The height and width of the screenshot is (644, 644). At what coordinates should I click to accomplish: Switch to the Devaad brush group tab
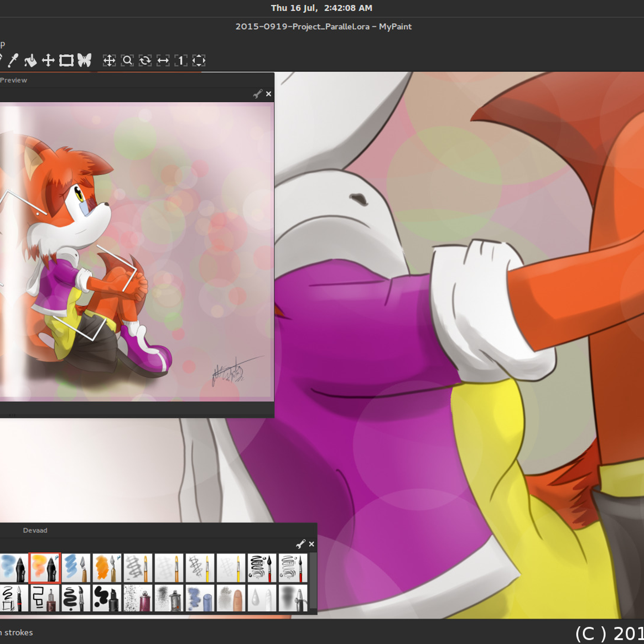coord(35,530)
